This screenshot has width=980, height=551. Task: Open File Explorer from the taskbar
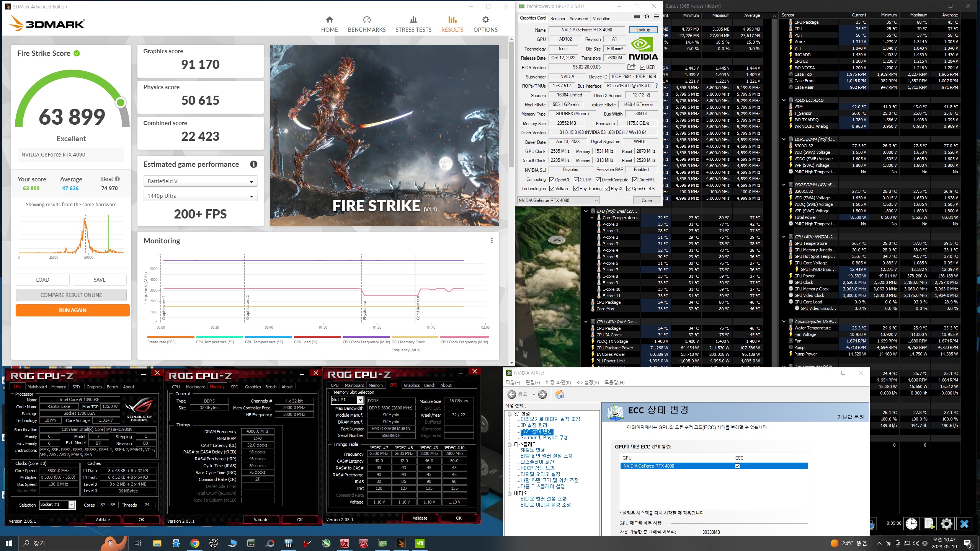tap(157, 543)
